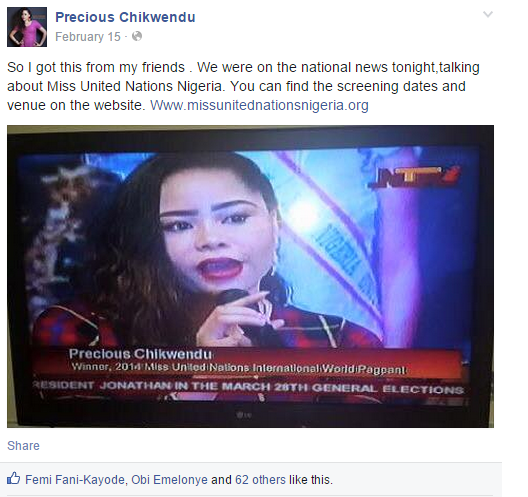
Task: Click the election news ticker in photo
Action: (249, 388)
